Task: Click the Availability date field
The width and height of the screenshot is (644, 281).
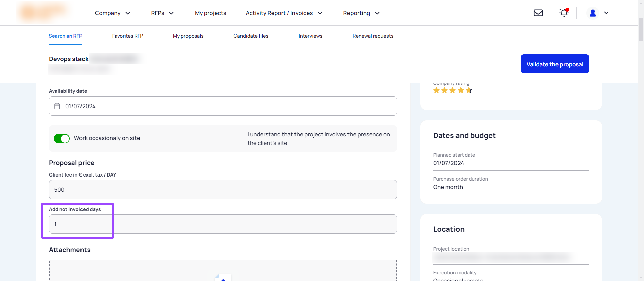Action: coord(223,106)
